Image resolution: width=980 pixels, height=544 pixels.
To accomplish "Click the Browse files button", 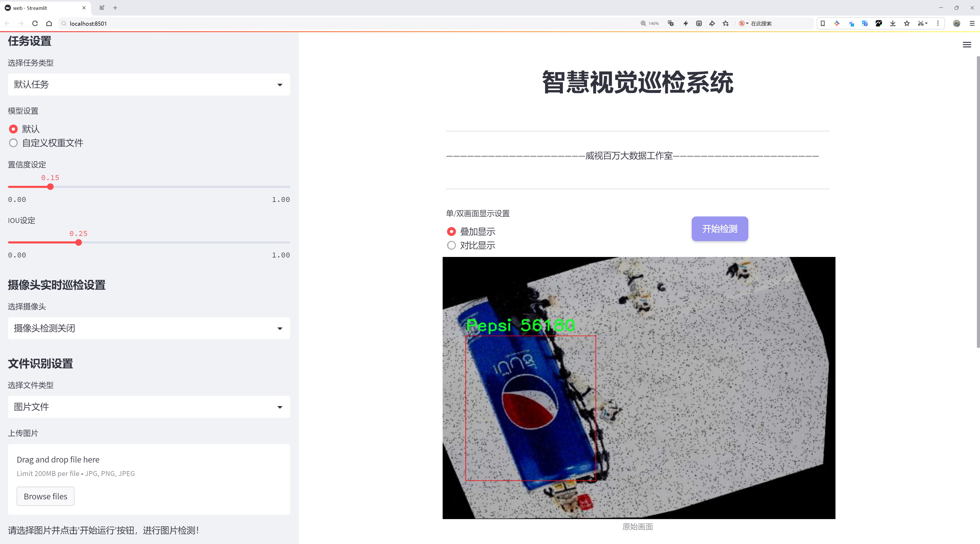I will pos(45,496).
